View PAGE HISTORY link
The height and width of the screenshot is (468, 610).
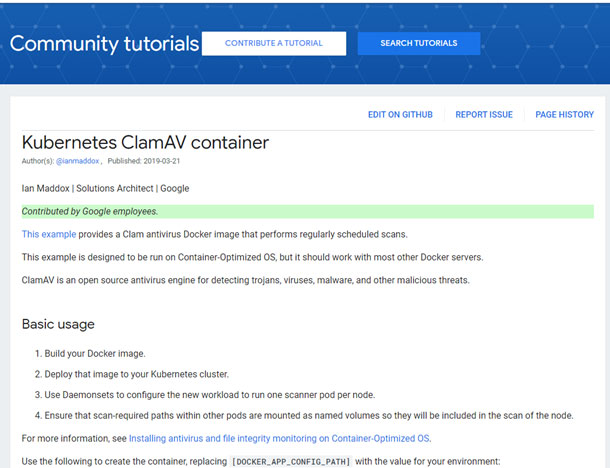pos(564,115)
